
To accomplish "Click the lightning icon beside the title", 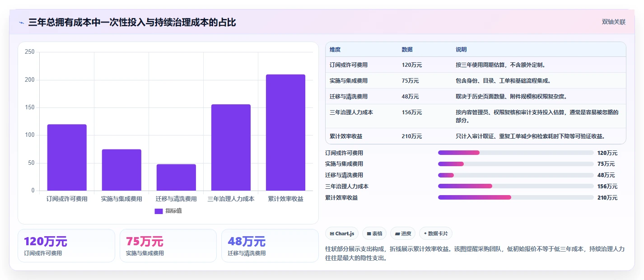I will click(x=22, y=23).
